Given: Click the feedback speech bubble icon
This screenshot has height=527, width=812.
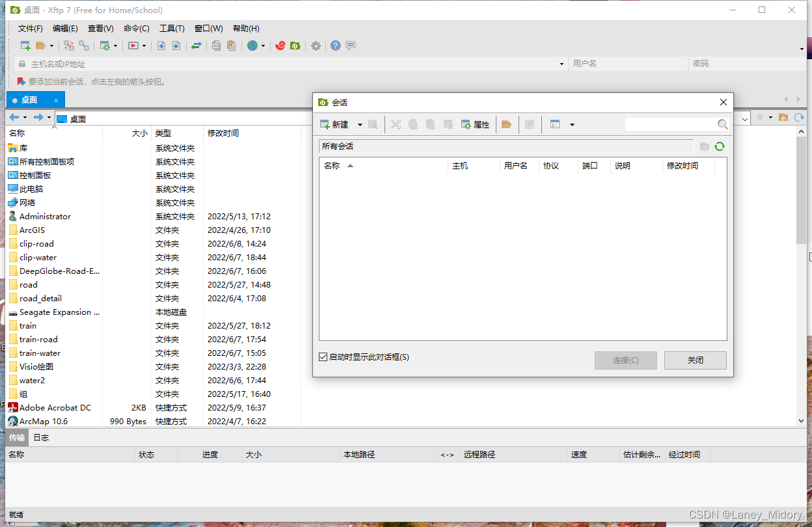Looking at the screenshot, I should coord(351,46).
